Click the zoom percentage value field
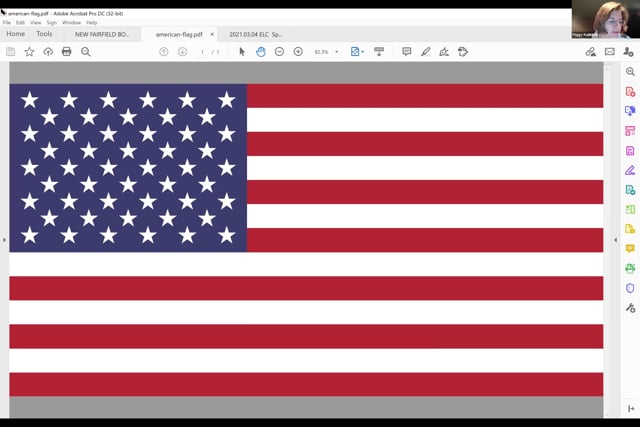Screen dimensions: 640x427 321,52
